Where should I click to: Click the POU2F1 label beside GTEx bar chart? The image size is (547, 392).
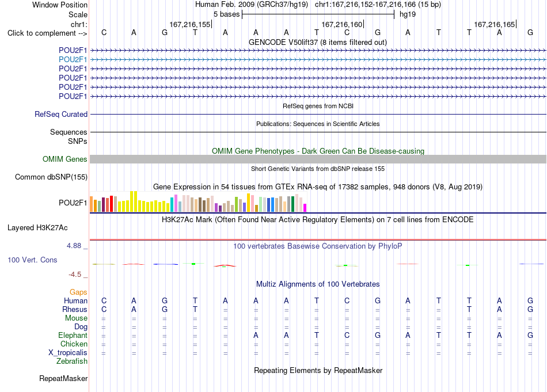[73, 203]
